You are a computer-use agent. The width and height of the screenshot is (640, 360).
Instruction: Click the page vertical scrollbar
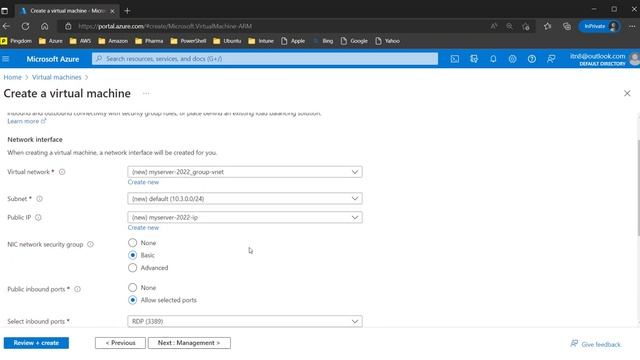[638, 188]
